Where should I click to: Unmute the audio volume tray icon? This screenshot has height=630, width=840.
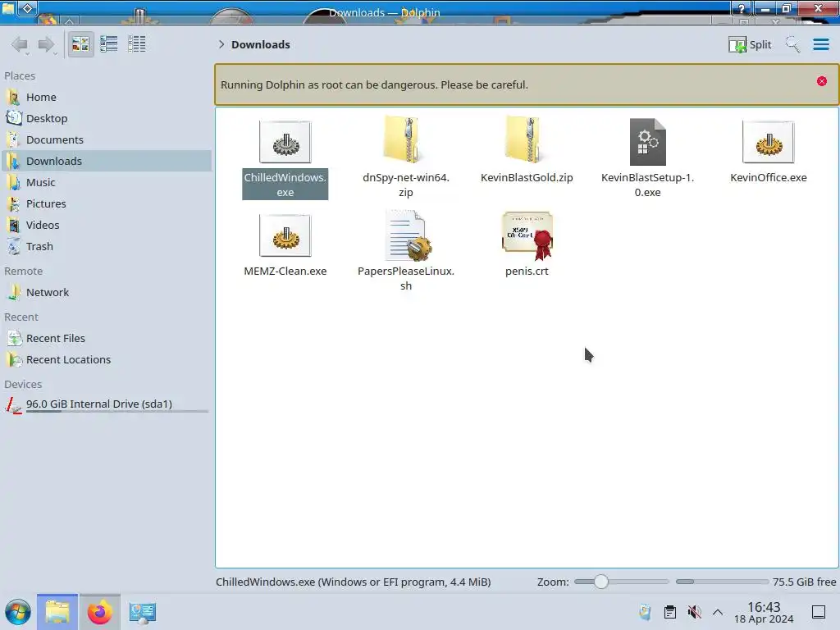click(694, 612)
